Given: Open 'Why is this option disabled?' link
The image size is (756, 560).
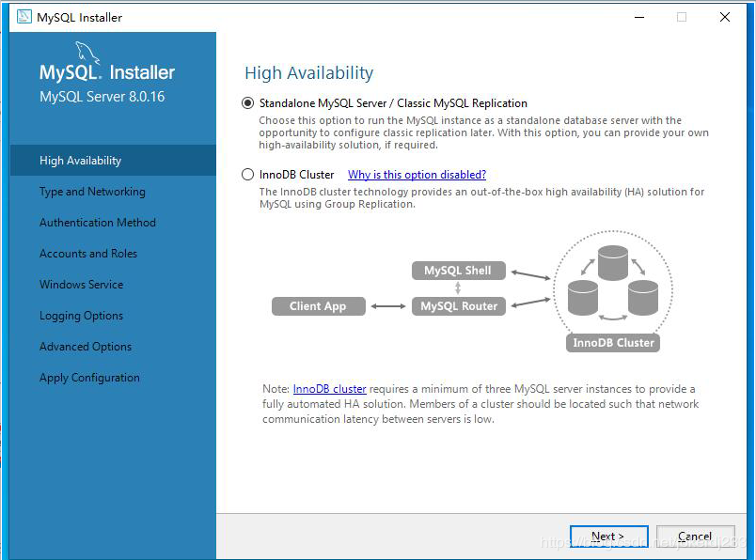Looking at the screenshot, I should tap(417, 175).
